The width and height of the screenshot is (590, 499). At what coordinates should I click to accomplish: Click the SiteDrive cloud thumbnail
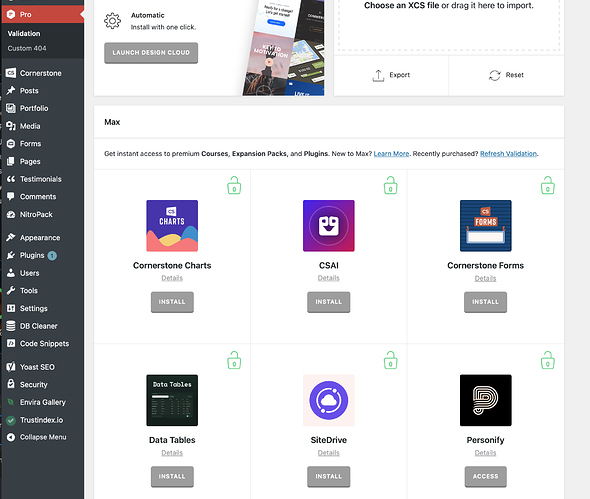coord(328,400)
